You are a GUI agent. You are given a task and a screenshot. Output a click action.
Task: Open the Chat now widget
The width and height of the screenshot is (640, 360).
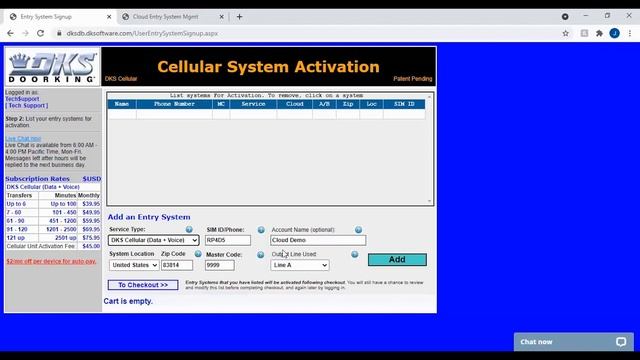(573, 342)
